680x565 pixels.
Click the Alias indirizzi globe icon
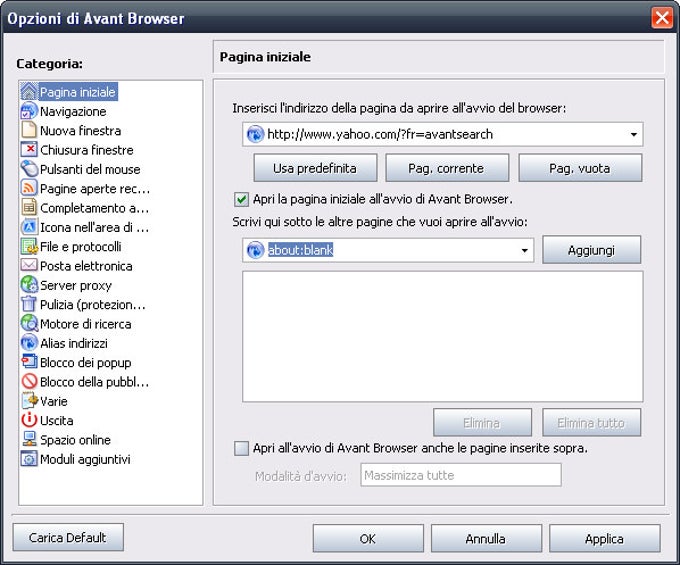pyautogui.click(x=29, y=343)
